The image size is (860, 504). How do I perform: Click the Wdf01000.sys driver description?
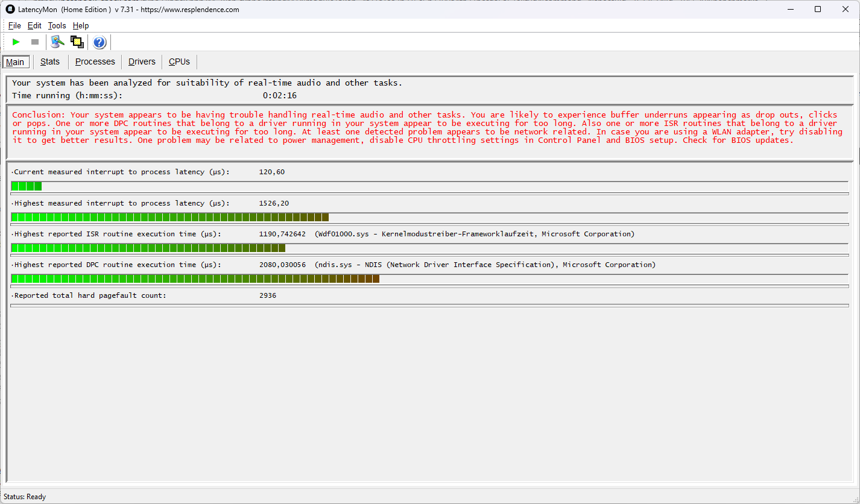point(475,234)
